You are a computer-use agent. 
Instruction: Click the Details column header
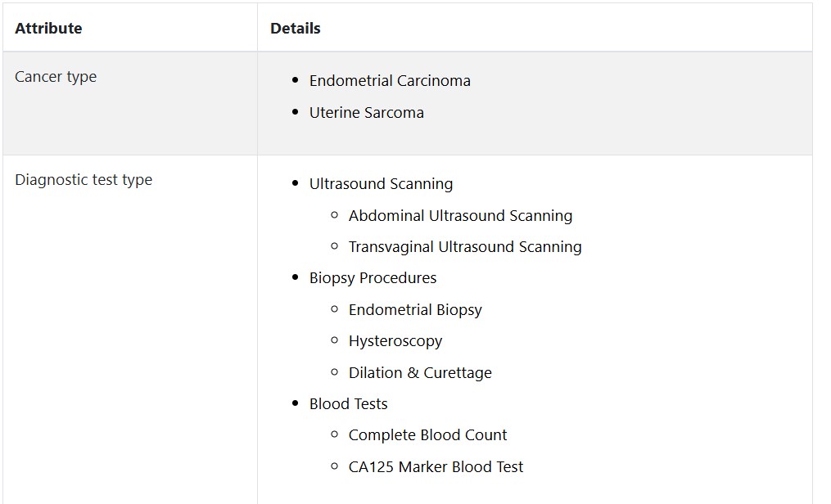pos(296,28)
